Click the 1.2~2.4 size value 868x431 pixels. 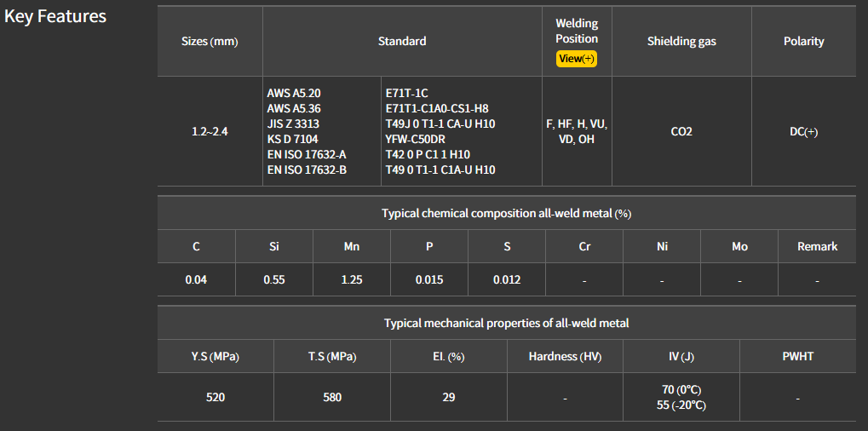[210, 132]
